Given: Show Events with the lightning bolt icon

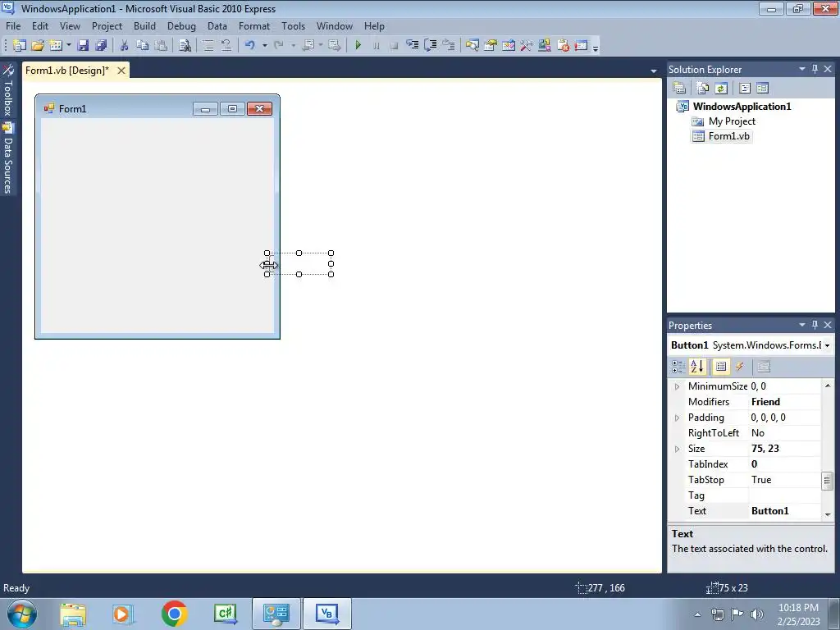Looking at the screenshot, I should [x=739, y=367].
